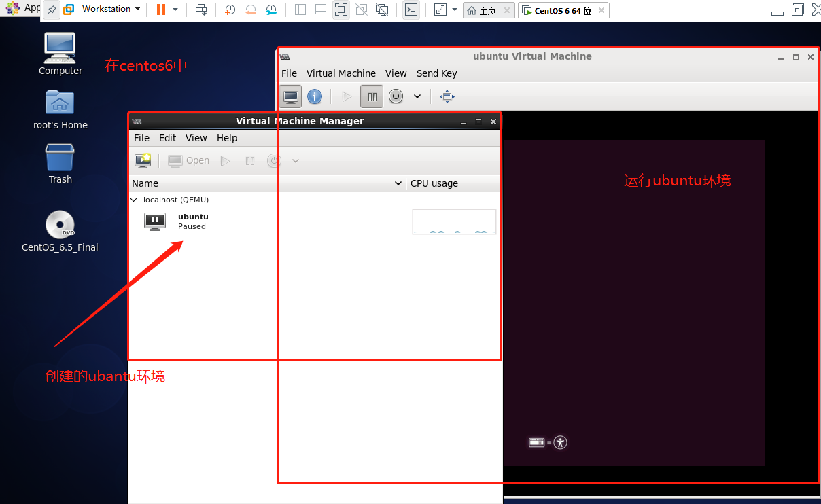
Task: Click the orange VMware pause button
Action: (x=160, y=10)
